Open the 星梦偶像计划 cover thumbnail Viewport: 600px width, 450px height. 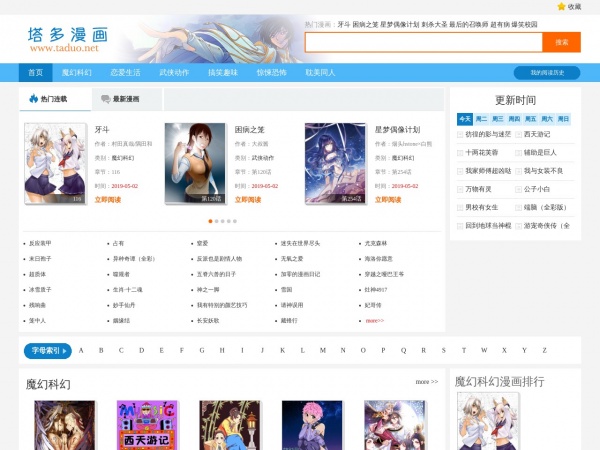[x=335, y=163]
